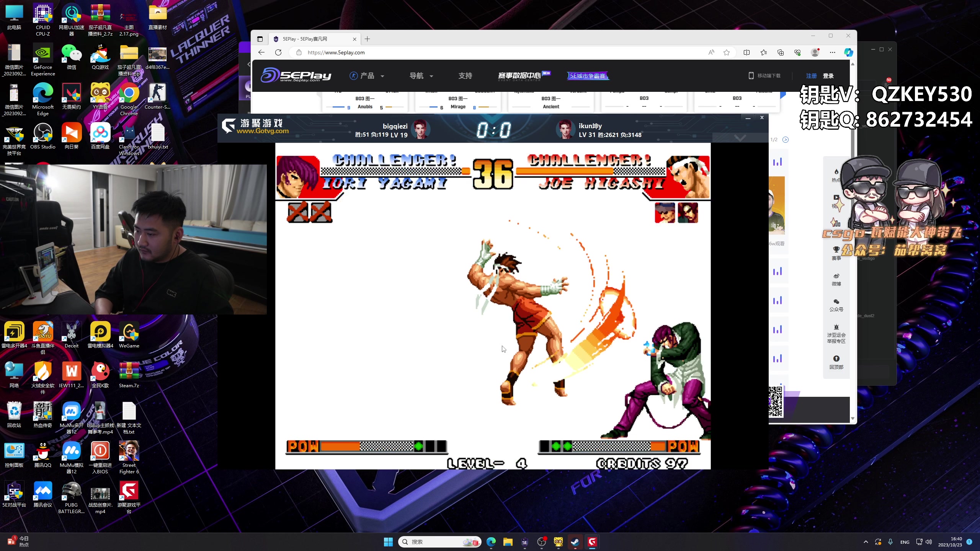Open Microsoft Edge desktop shortcut

(x=43, y=99)
